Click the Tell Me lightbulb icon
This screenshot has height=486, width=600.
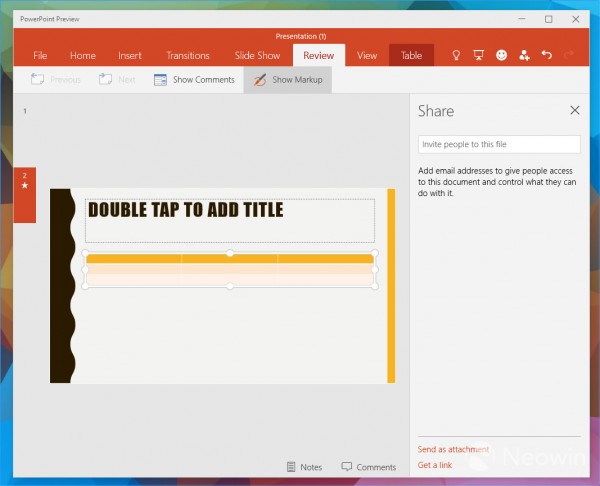(457, 56)
